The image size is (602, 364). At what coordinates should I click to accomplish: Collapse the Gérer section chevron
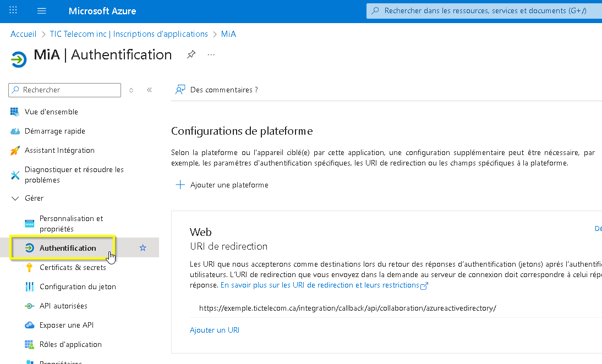(15, 198)
